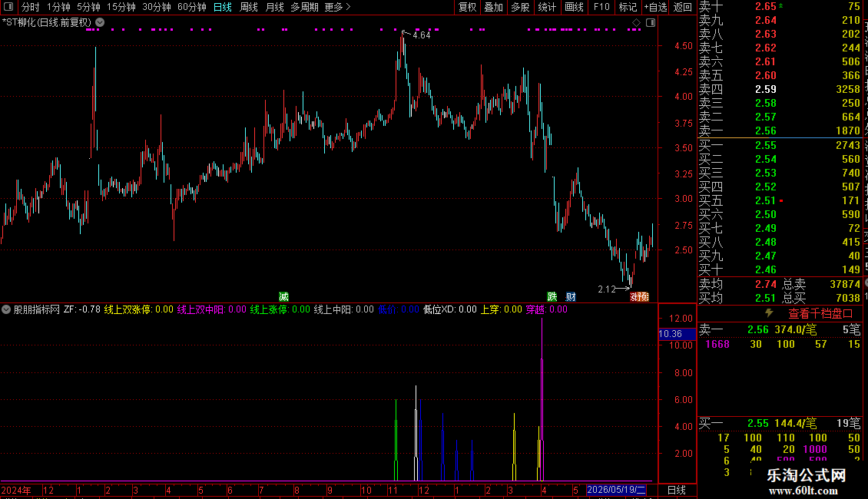Click the 10.36 indicator value label
Screen dimensions: 868x499
pyautogui.click(x=677, y=334)
